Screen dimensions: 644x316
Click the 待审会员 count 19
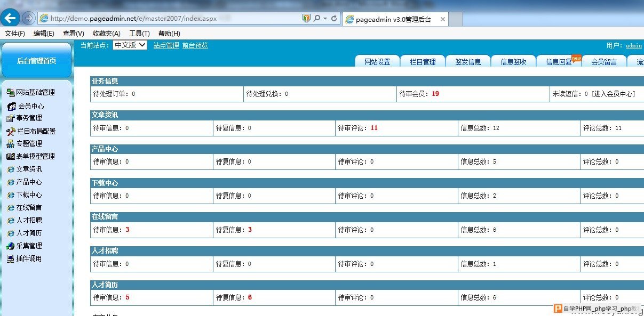(x=435, y=94)
